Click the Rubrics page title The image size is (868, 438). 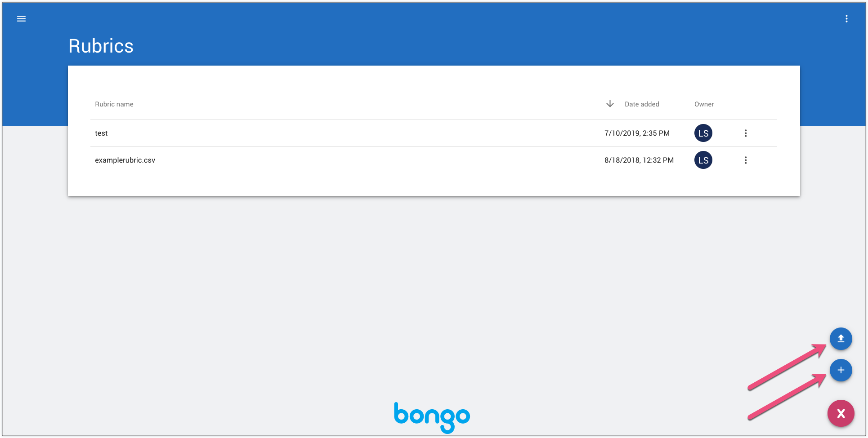click(101, 46)
